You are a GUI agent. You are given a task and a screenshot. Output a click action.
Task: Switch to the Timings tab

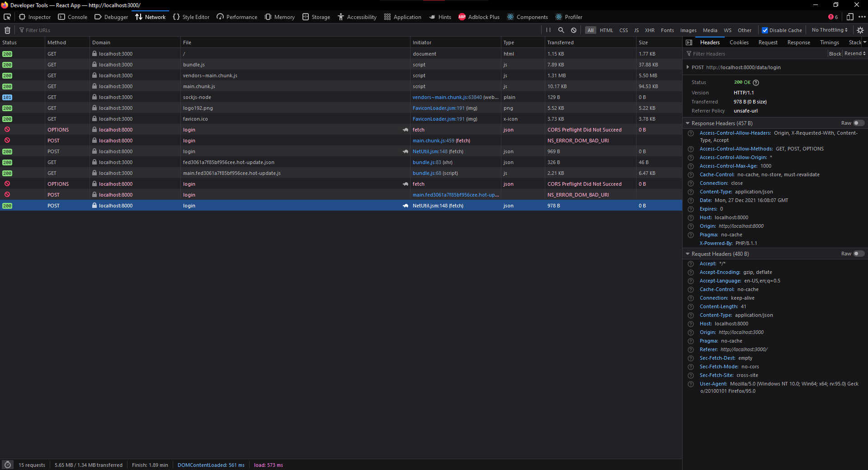(x=829, y=42)
